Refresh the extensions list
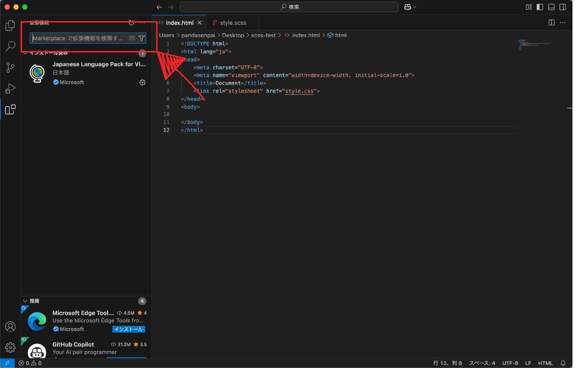Viewport: 588px width, 368px height. (x=132, y=23)
